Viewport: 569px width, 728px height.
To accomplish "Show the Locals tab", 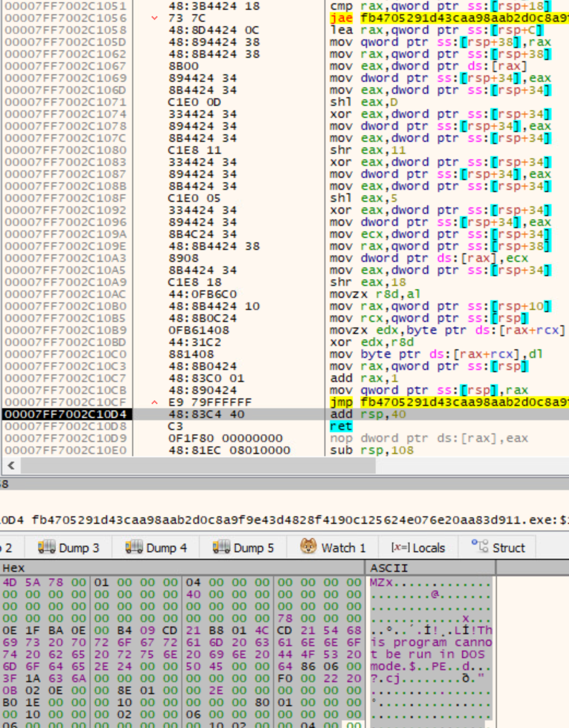I will [418, 547].
